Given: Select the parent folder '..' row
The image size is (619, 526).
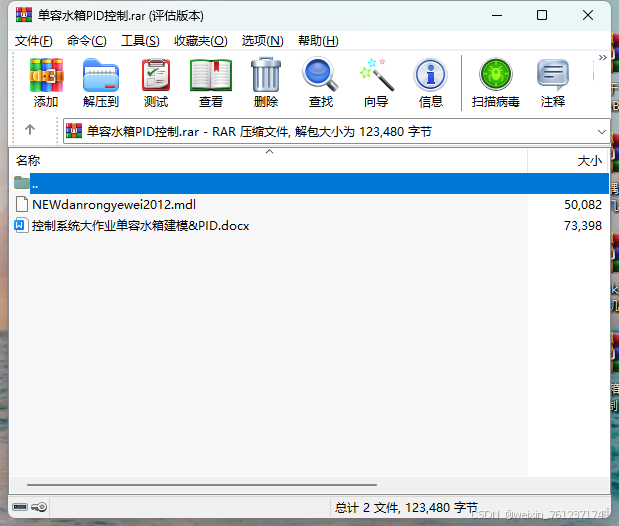Looking at the screenshot, I should (310, 183).
